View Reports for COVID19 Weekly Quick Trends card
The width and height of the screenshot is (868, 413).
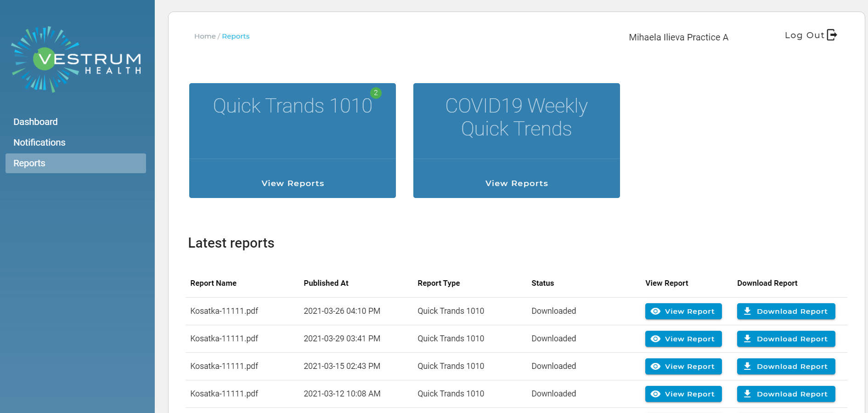517,183
